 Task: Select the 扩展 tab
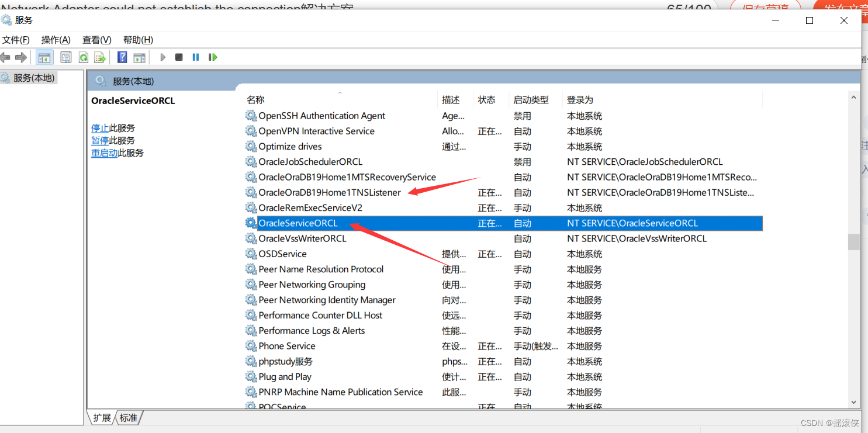(102, 417)
